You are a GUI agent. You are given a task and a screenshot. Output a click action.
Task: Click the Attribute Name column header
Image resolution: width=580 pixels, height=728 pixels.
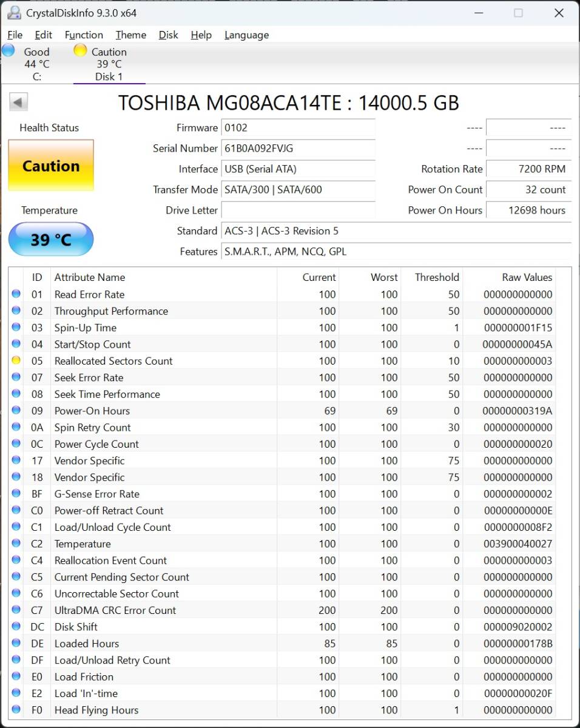coord(90,277)
